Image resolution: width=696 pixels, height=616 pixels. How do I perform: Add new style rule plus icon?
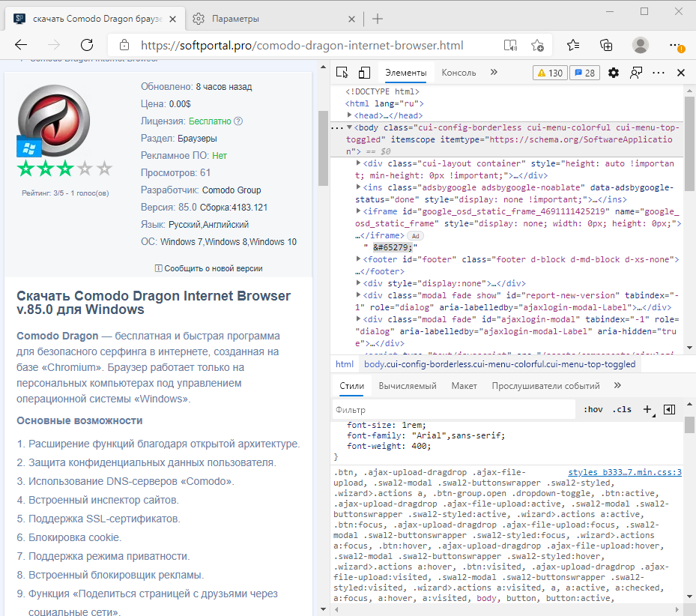click(648, 409)
